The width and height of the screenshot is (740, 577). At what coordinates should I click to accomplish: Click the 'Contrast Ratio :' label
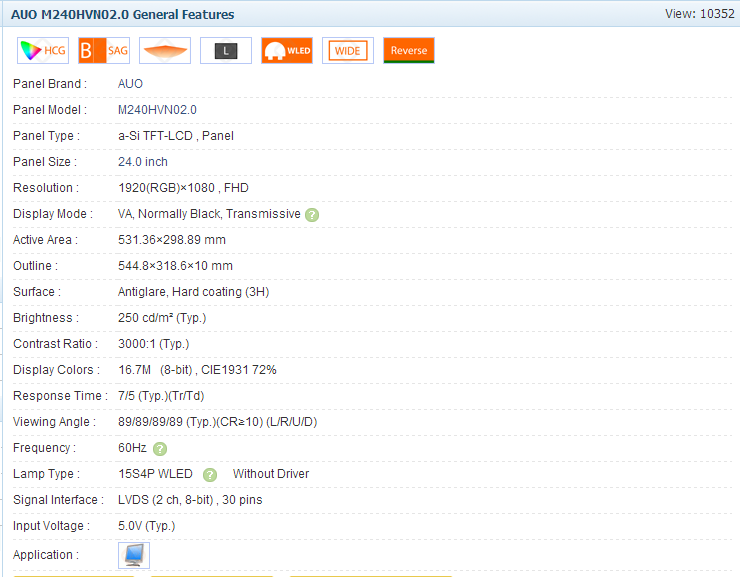pos(55,344)
